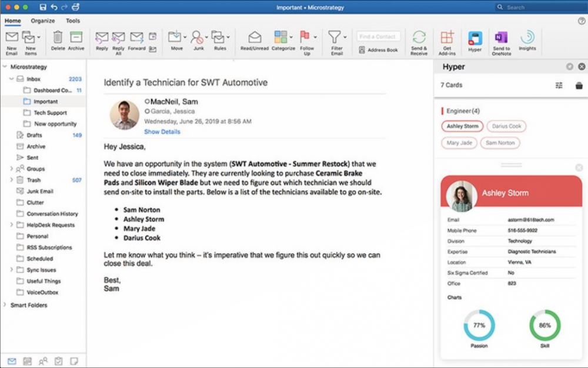Expand the Groups folder
This screenshot has height=368, width=588.
(x=11, y=169)
